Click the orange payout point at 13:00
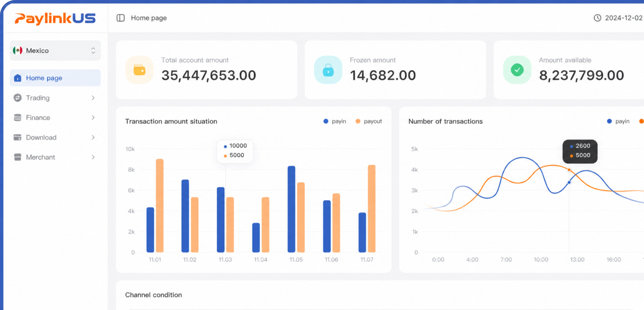644x310 pixels. click(x=569, y=170)
